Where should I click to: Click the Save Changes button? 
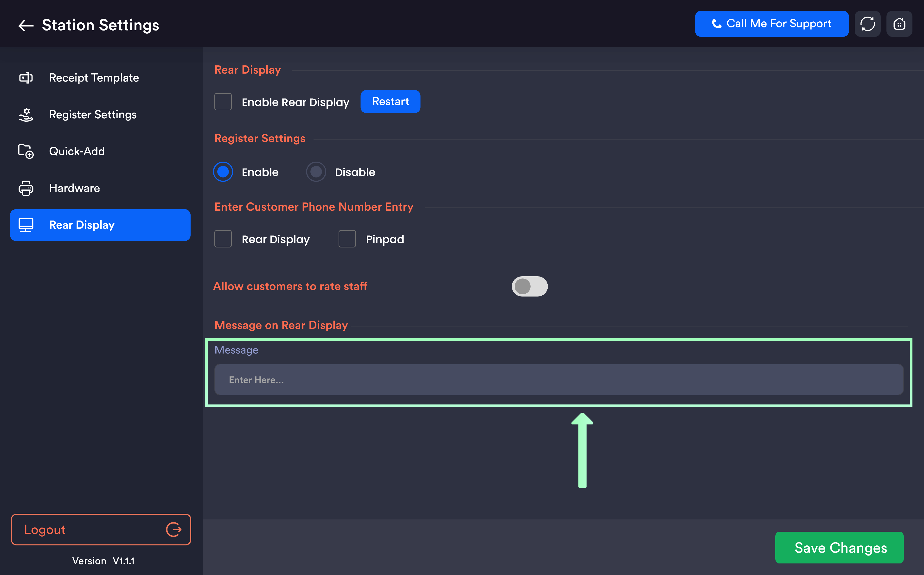coord(840,548)
